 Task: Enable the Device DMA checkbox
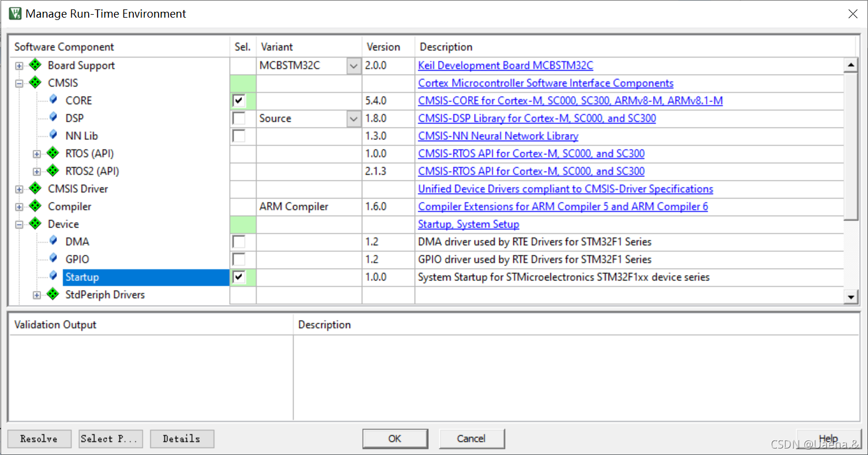coord(239,242)
